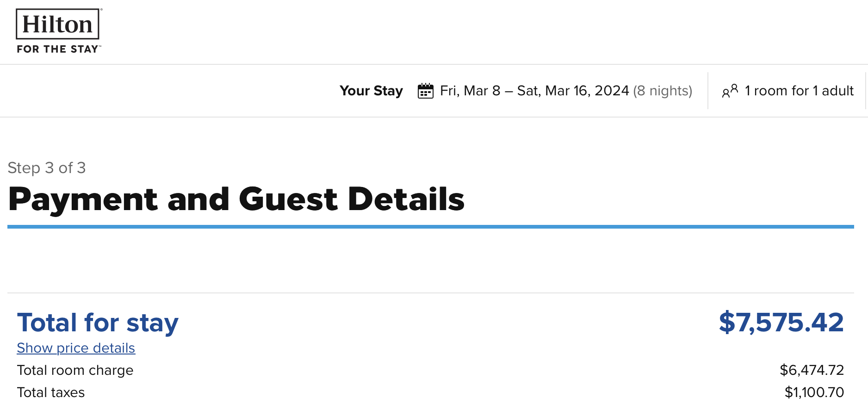
Task: Click the Your Stay label
Action: [x=371, y=91]
